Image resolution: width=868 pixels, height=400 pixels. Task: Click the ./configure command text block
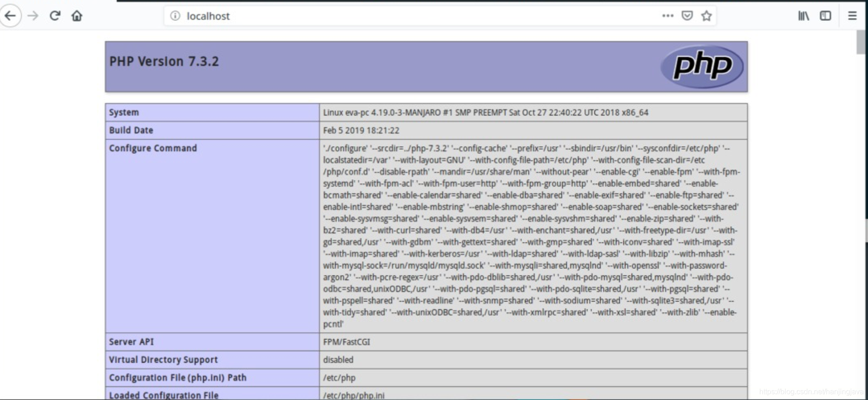pyautogui.click(x=532, y=236)
